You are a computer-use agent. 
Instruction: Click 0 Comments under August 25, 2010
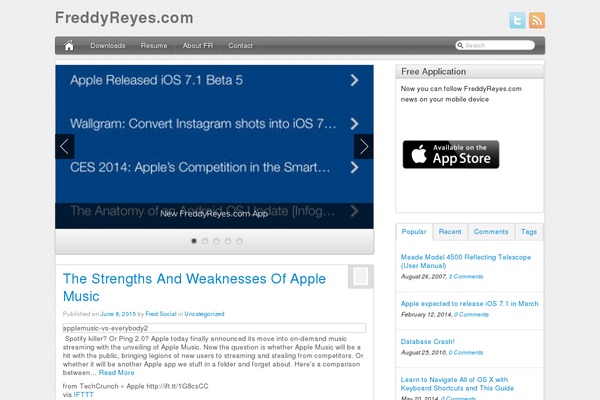click(x=466, y=353)
